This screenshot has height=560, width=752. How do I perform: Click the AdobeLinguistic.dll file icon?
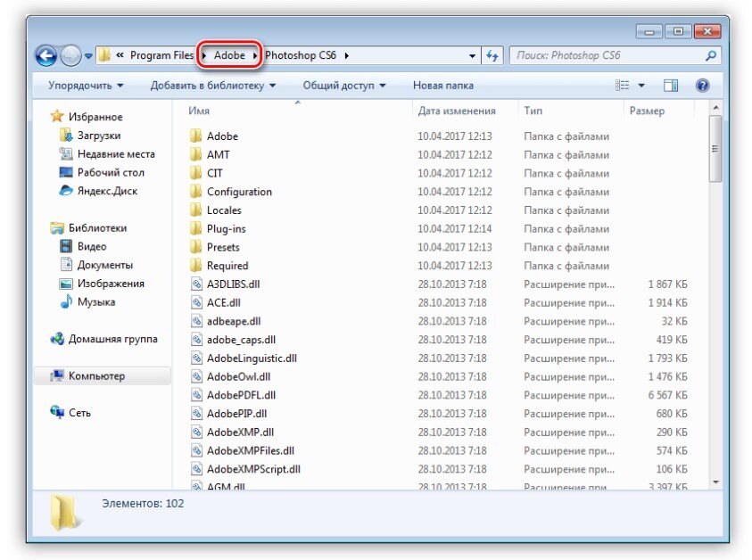tap(196, 358)
